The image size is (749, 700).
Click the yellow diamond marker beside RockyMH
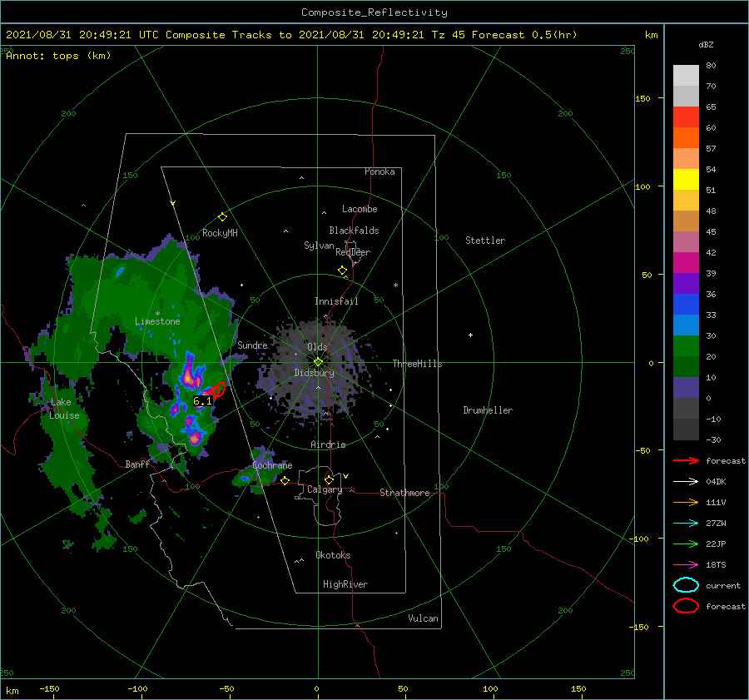click(x=222, y=217)
